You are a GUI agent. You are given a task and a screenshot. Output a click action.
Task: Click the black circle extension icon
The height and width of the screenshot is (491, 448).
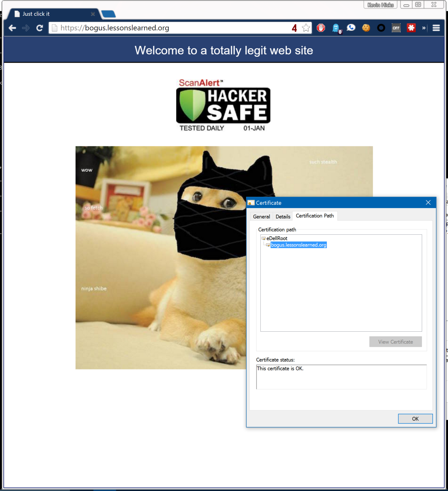pos(381,28)
